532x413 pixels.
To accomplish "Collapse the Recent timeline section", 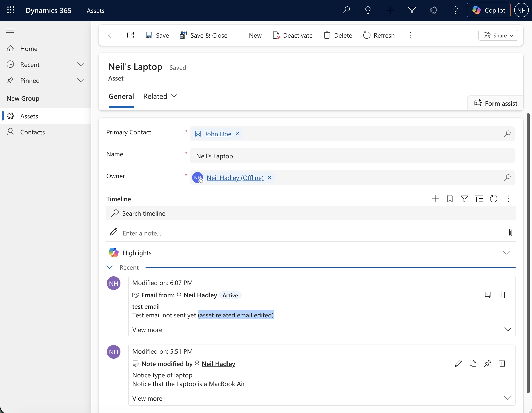I will (110, 267).
